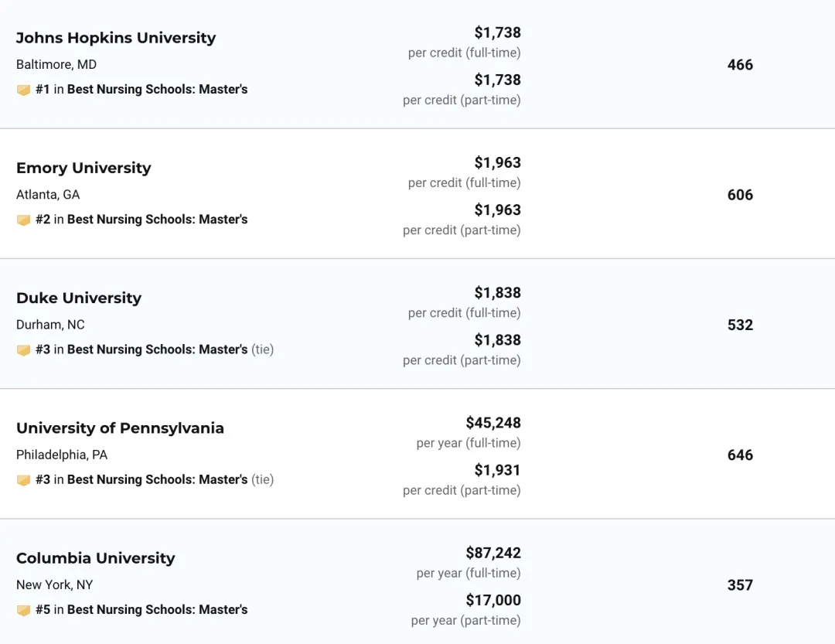The height and width of the screenshot is (644, 835).
Task: Select the $45,248 per year tuition value
Action: click(x=493, y=423)
